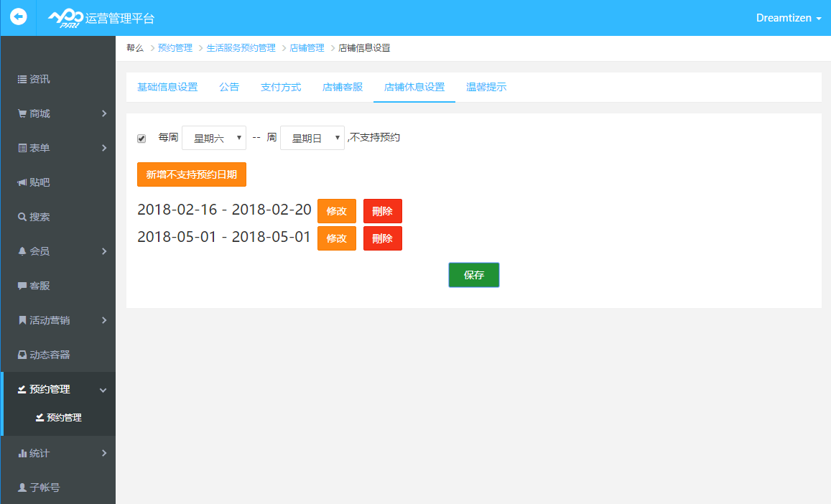Click the bell icon beside 会员
The height and width of the screenshot is (504, 831).
22,251
